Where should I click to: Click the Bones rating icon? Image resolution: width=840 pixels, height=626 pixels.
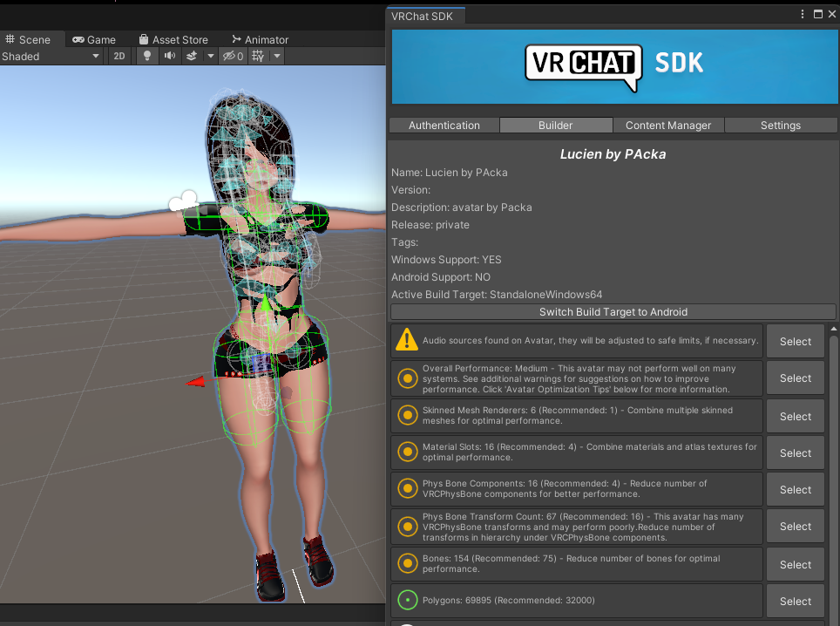[x=408, y=563]
